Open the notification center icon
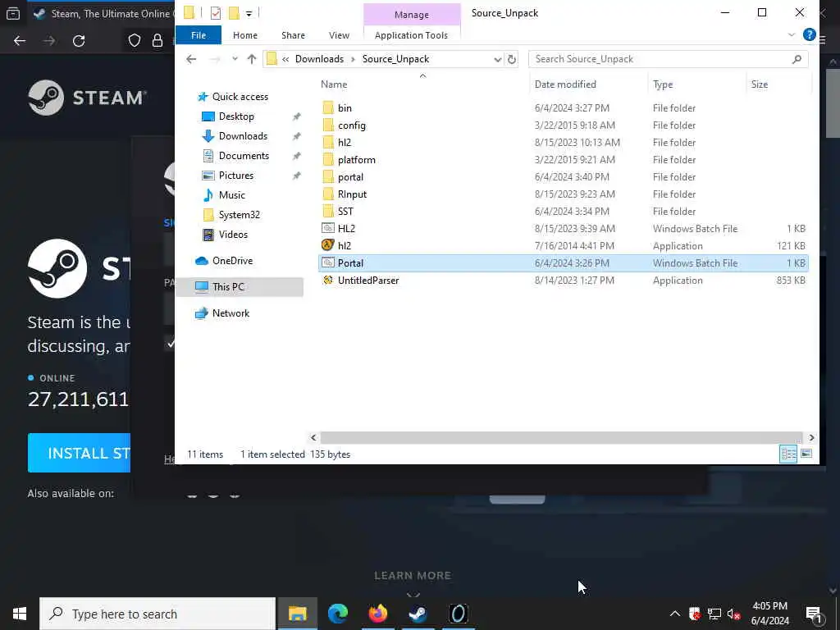 click(813, 614)
